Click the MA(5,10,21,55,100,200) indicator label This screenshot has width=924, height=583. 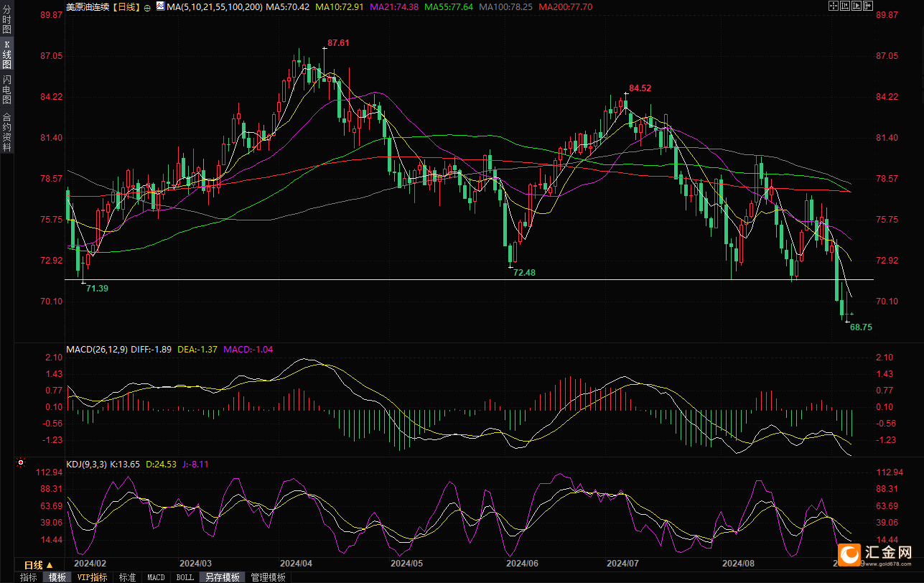click(x=214, y=6)
